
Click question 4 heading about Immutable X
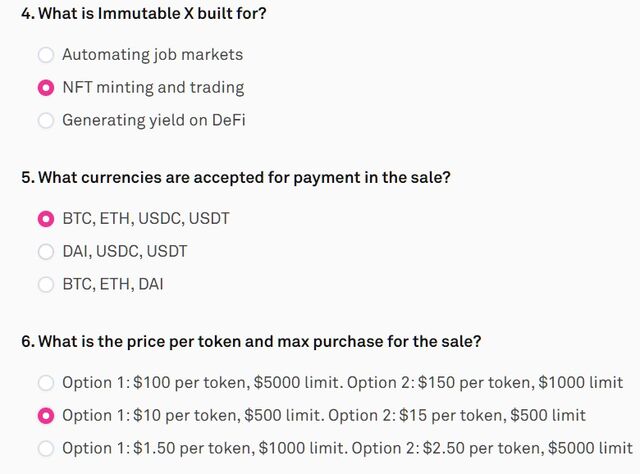click(144, 13)
